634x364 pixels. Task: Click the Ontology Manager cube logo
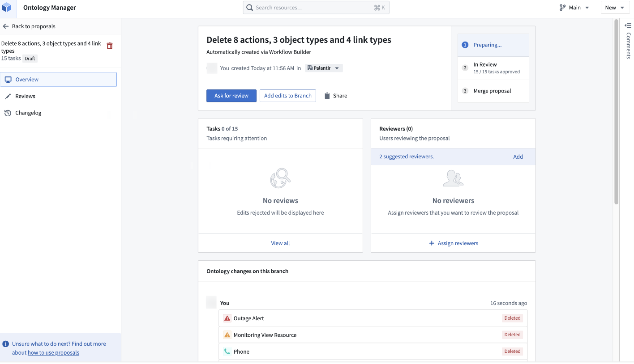tap(7, 8)
